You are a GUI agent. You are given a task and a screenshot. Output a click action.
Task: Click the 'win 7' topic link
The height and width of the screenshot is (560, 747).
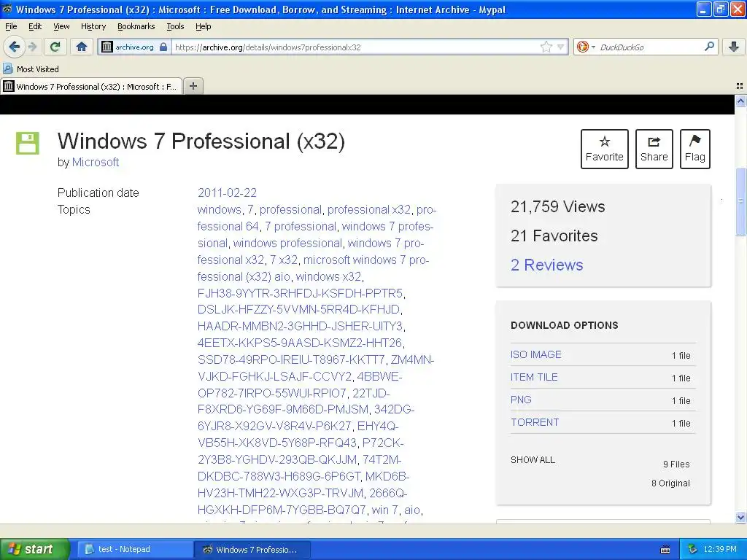point(384,510)
